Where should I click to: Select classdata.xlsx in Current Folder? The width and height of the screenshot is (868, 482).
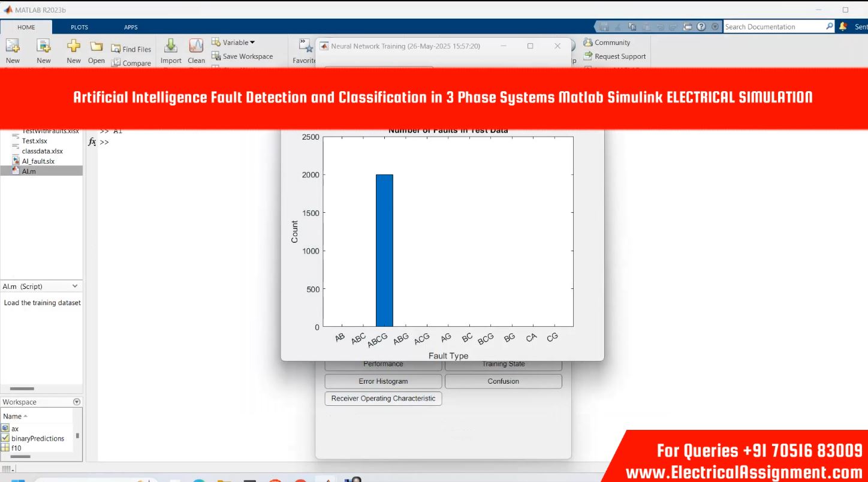(41, 151)
